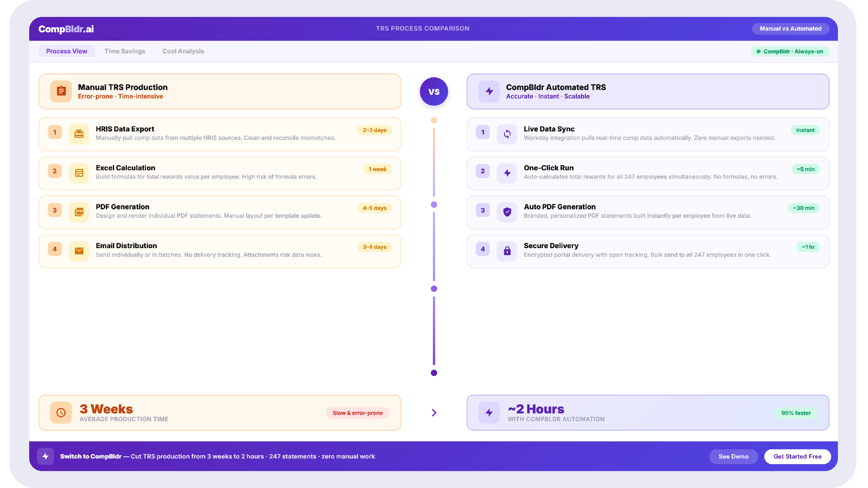Click the Switch to CompBldr banner text
Image resolution: width=868 pixels, height=488 pixels.
click(217, 456)
